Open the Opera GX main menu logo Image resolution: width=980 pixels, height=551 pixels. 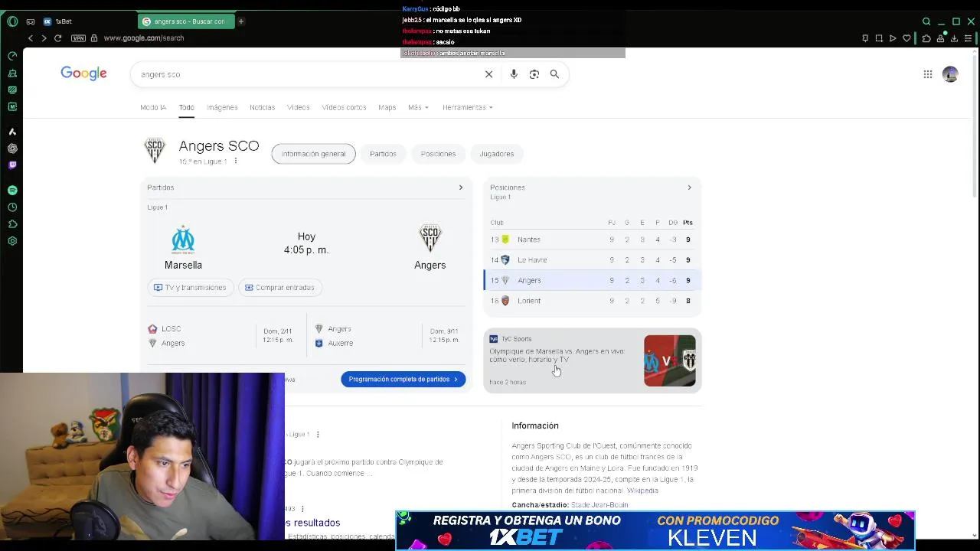12,21
